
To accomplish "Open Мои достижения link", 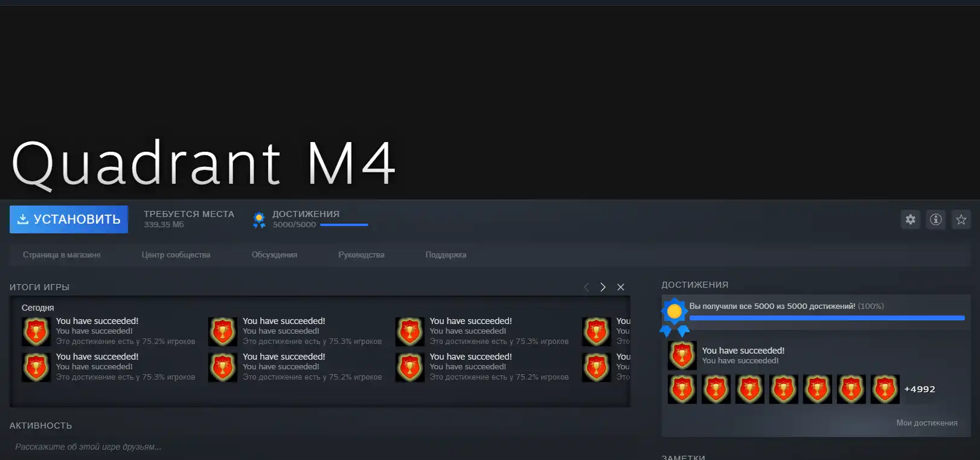I will tap(927, 423).
